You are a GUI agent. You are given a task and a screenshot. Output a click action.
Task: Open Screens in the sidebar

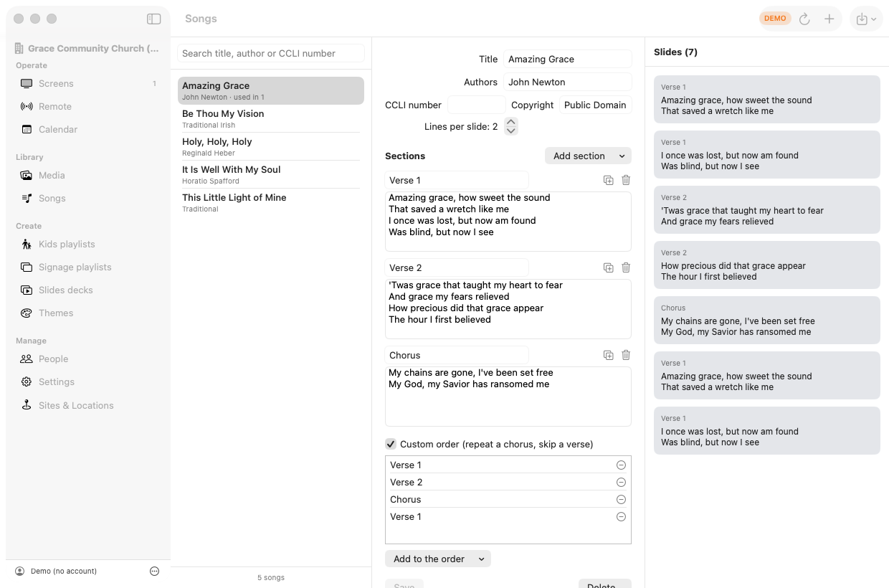pyautogui.click(x=88, y=83)
